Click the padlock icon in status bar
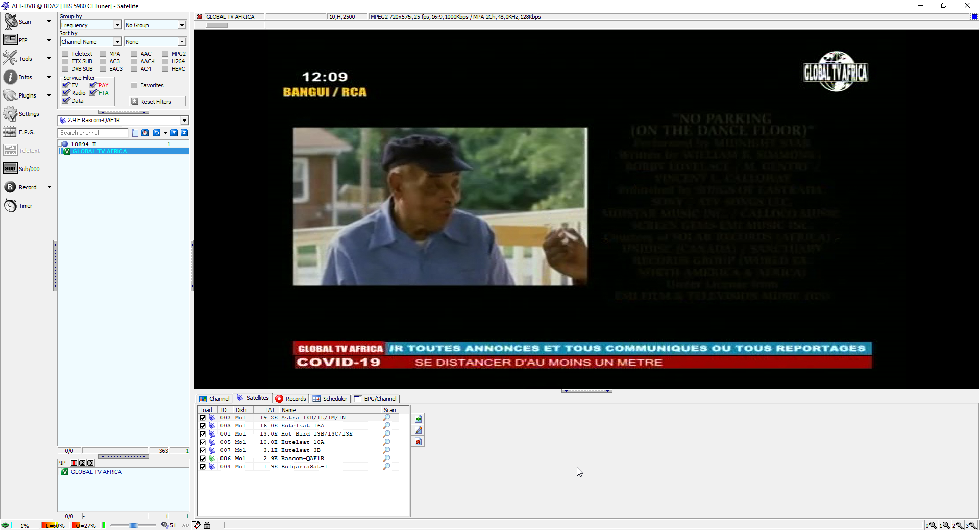980x530 pixels. click(x=207, y=525)
